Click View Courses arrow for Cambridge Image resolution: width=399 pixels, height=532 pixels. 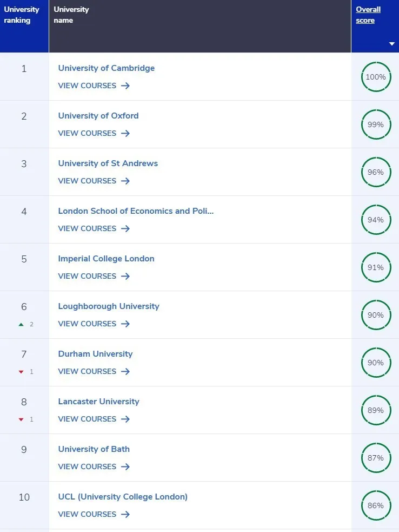pyautogui.click(x=125, y=86)
